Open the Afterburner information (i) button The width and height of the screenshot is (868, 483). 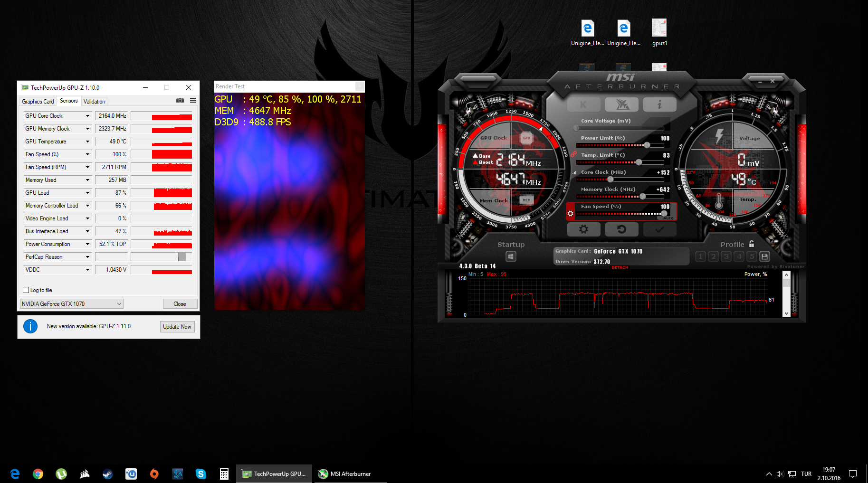click(x=659, y=104)
